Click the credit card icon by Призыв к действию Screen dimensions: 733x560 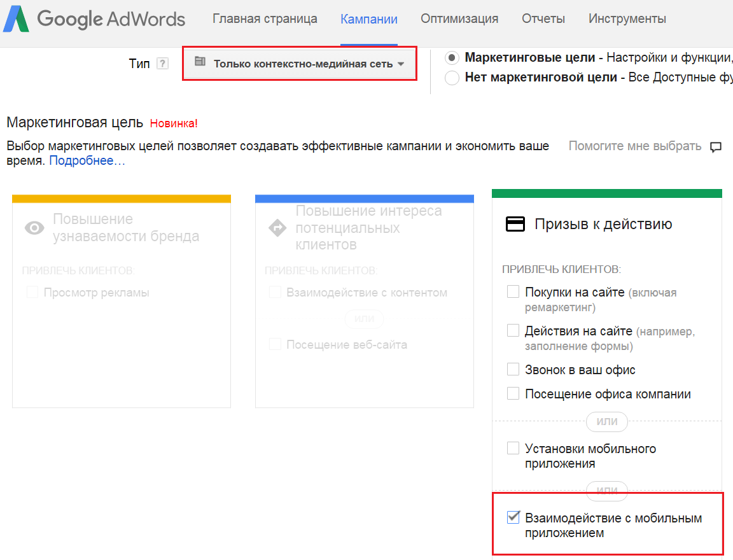(515, 224)
